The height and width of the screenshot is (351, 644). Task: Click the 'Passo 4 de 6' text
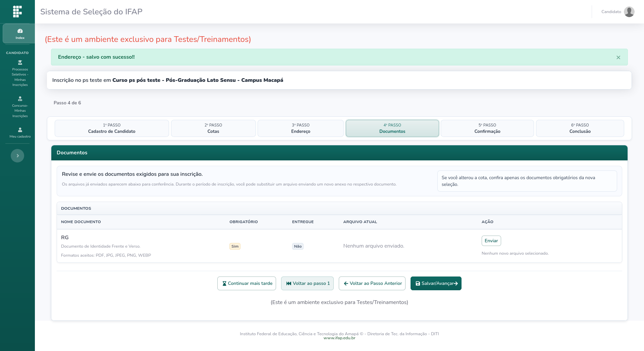[67, 103]
